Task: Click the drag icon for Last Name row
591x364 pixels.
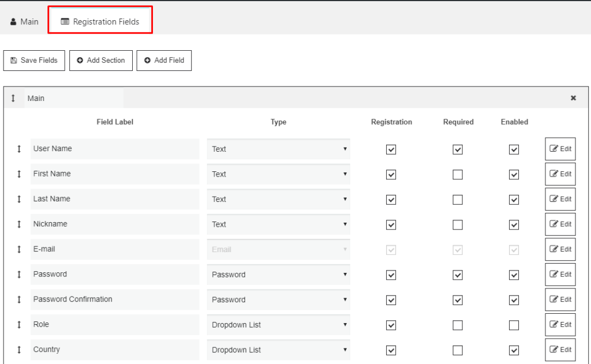Action: (18, 199)
